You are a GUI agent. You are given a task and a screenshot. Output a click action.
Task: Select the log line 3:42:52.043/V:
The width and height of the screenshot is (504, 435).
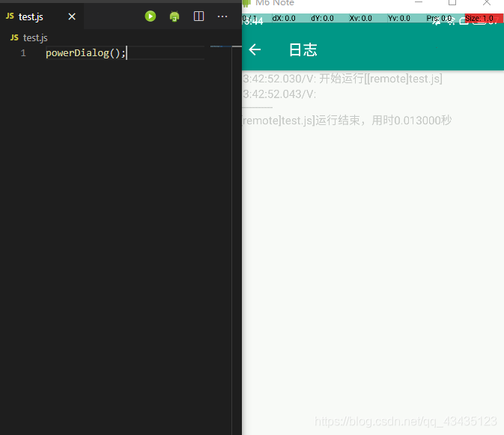(279, 94)
